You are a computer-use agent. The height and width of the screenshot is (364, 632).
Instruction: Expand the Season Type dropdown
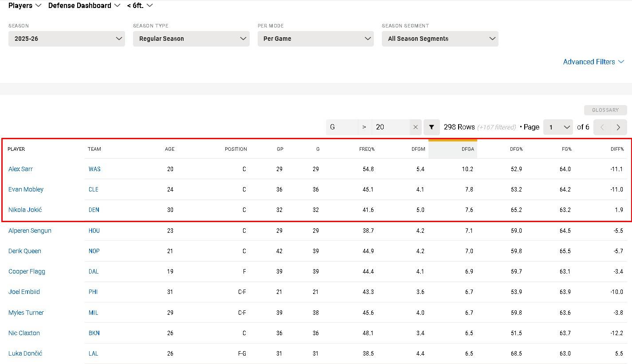191,39
